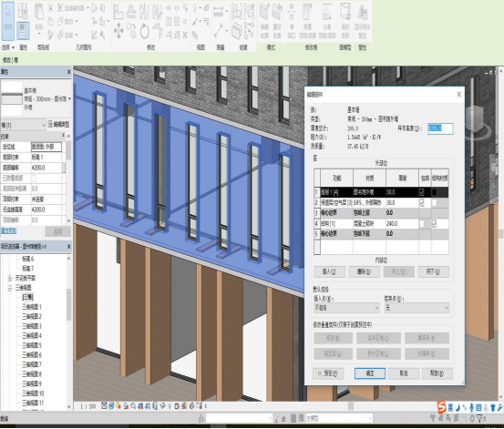Click the 向下(O) move down button
504x429 pixels.
(433, 271)
